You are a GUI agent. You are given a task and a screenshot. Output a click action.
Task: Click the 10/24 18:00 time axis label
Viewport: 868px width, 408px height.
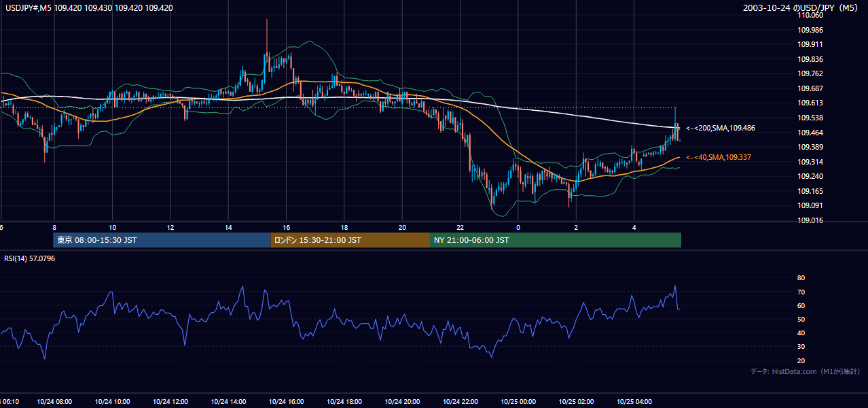pos(344,402)
